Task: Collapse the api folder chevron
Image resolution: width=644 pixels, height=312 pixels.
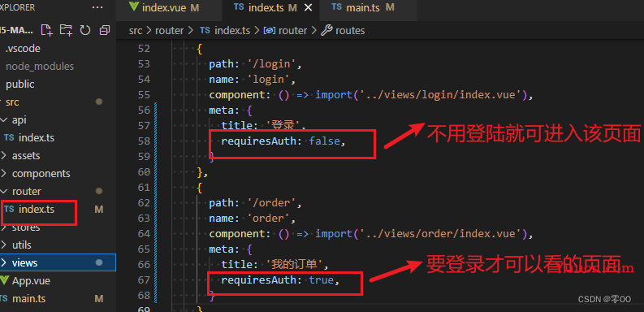Action: [x=4, y=120]
